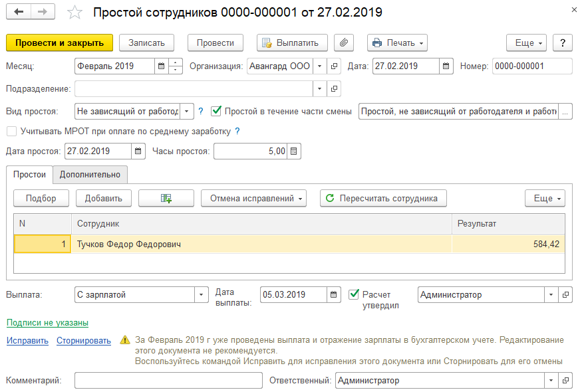Open calendar picker for Дата field
582x392 pixels.
click(446, 66)
